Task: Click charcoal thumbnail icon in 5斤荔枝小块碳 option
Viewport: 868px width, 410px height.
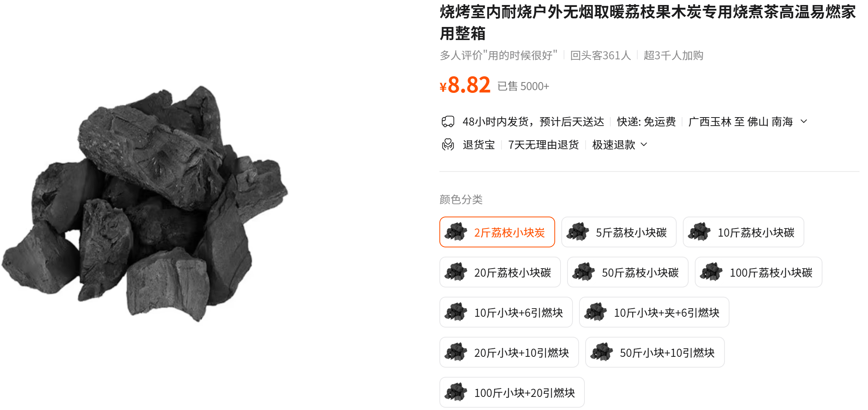Action: pos(578,232)
